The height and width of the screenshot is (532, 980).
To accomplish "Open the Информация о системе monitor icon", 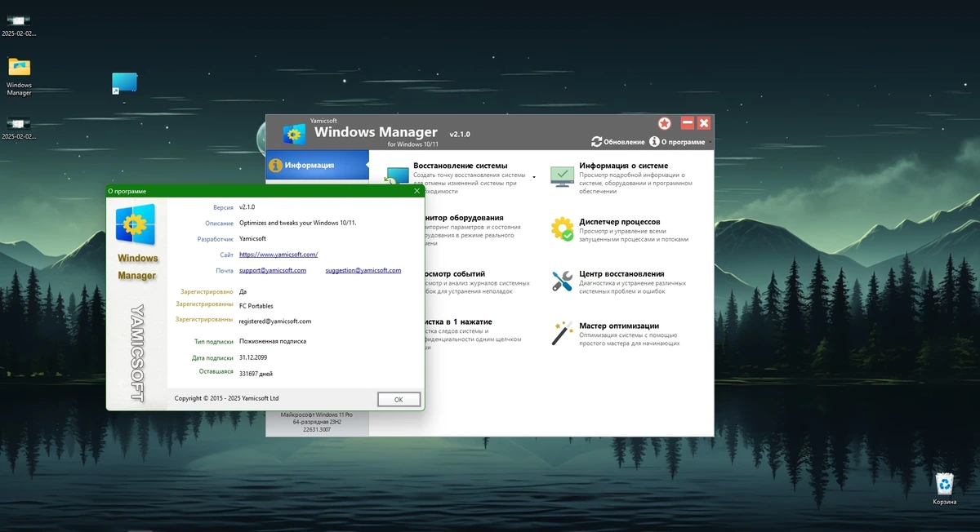I will tap(562, 176).
